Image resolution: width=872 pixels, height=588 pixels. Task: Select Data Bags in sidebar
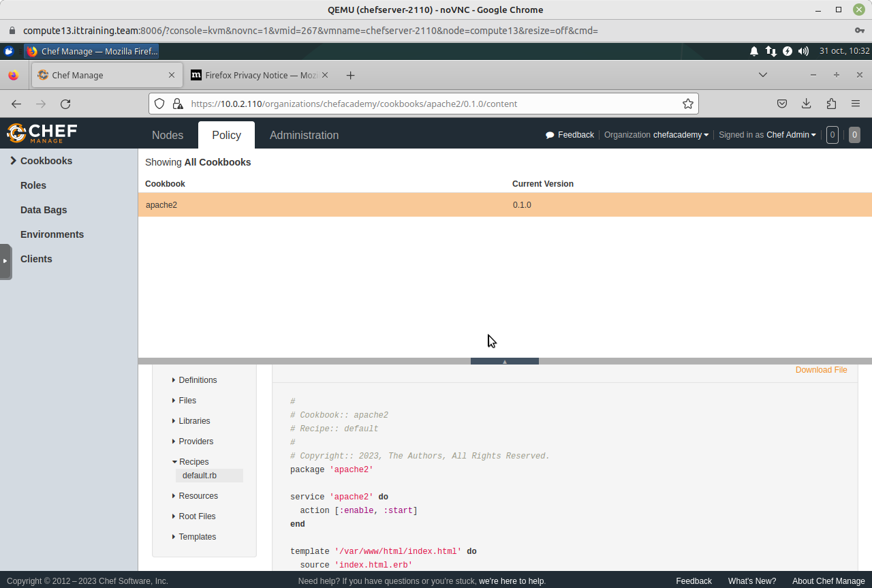coord(44,210)
